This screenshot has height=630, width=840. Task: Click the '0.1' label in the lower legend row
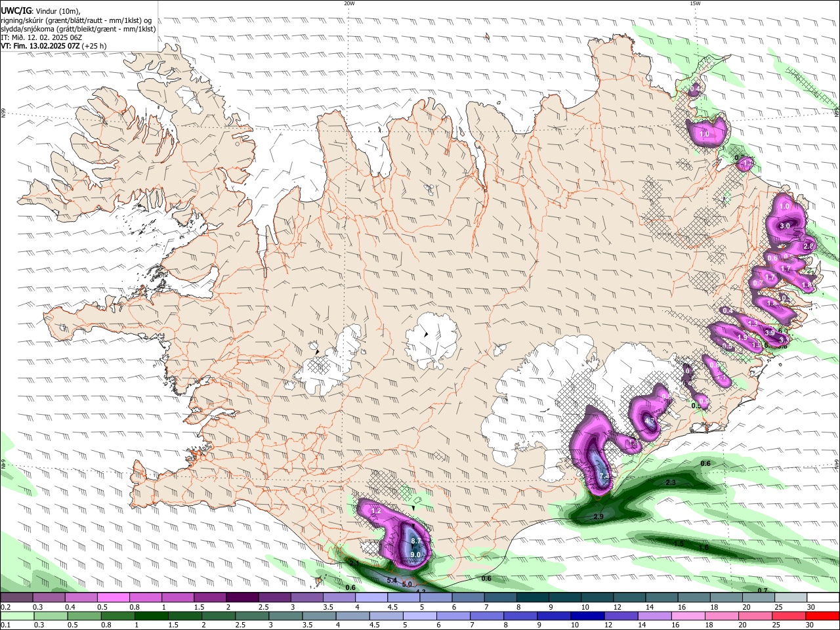coord(6,625)
